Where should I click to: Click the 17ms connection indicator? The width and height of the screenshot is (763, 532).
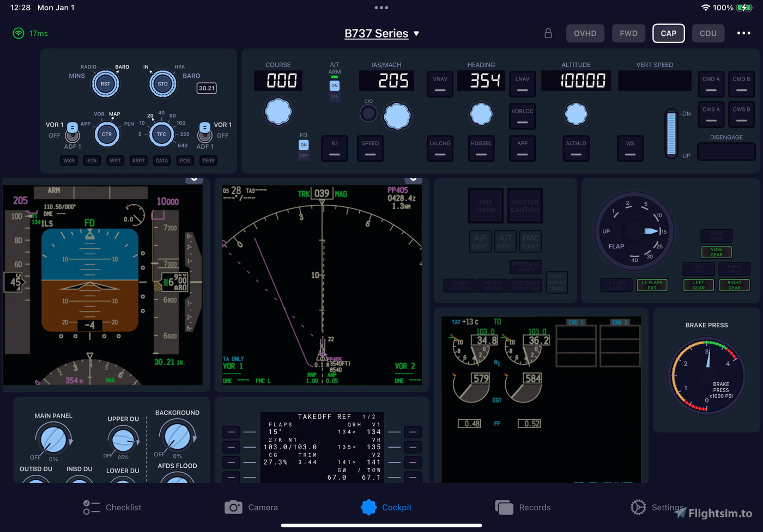click(30, 33)
